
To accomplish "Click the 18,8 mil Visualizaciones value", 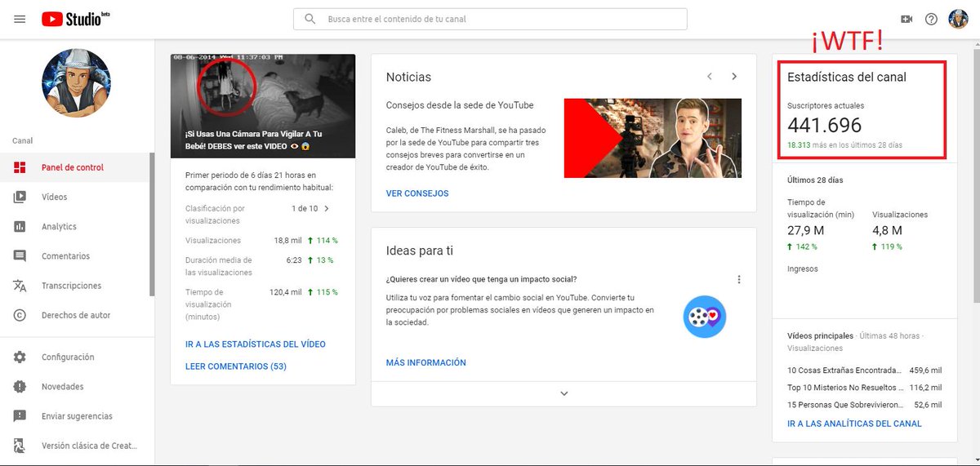I will (287, 241).
